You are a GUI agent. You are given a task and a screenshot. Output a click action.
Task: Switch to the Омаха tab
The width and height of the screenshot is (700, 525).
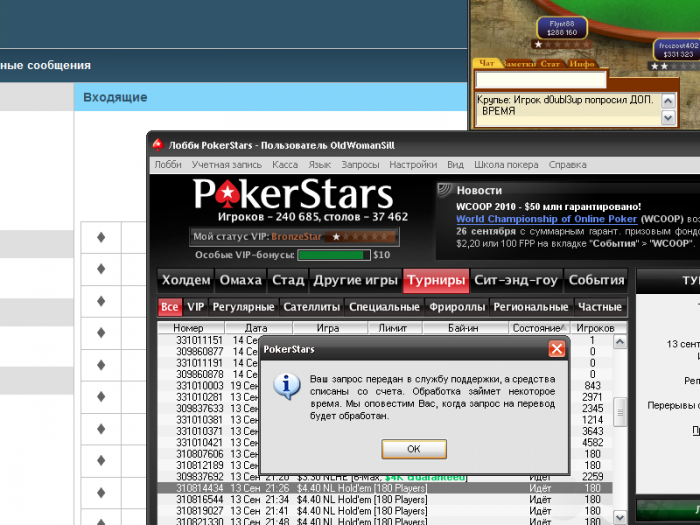click(x=241, y=280)
